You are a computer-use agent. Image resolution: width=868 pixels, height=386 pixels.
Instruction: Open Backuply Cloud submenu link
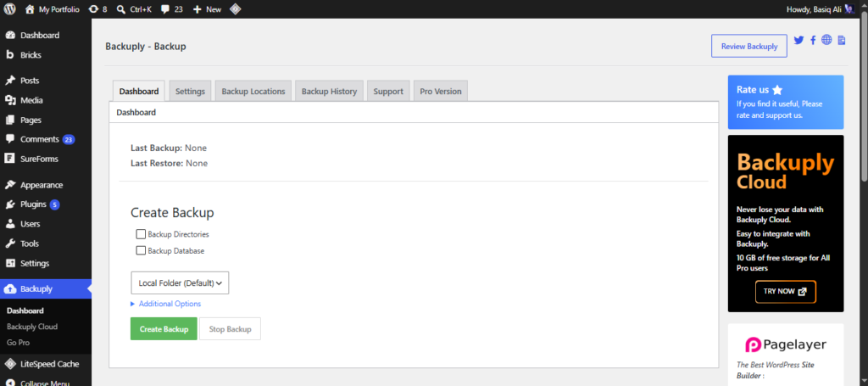pyautogui.click(x=32, y=327)
